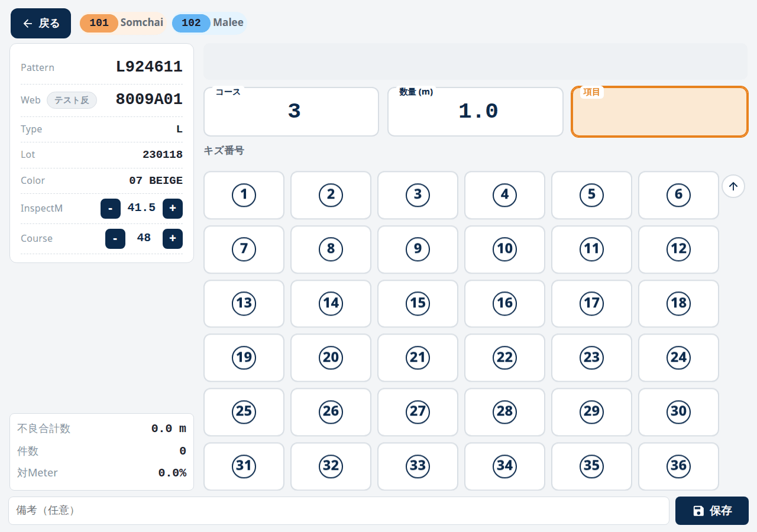Pick defect number 10
Viewport: 757px width, 532px height.
tap(504, 249)
